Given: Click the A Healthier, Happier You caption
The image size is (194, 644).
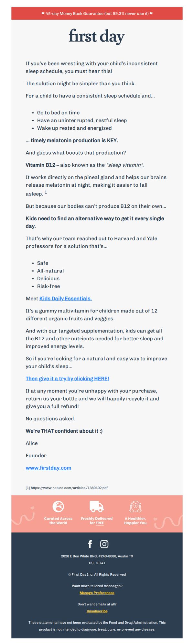Looking at the screenshot, I should [x=135, y=521].
